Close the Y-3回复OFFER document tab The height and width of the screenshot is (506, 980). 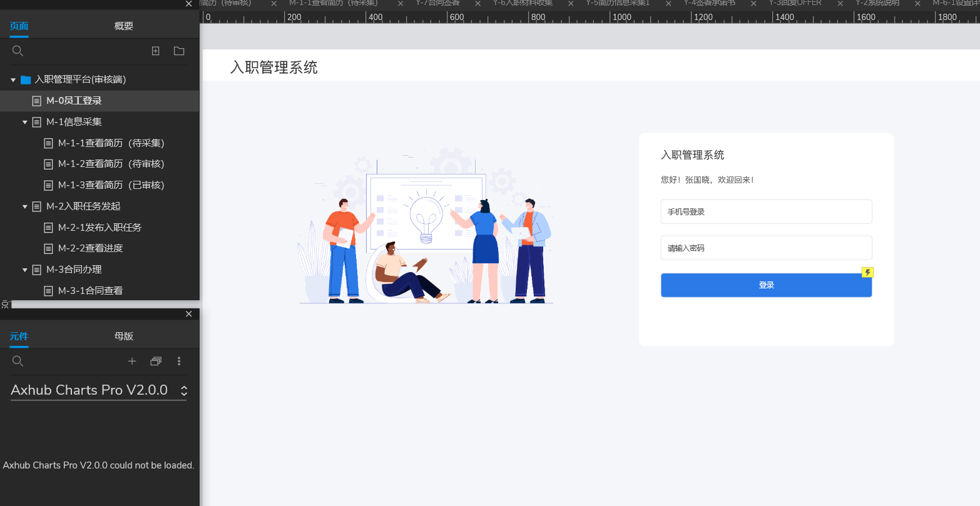coord(840,4)
